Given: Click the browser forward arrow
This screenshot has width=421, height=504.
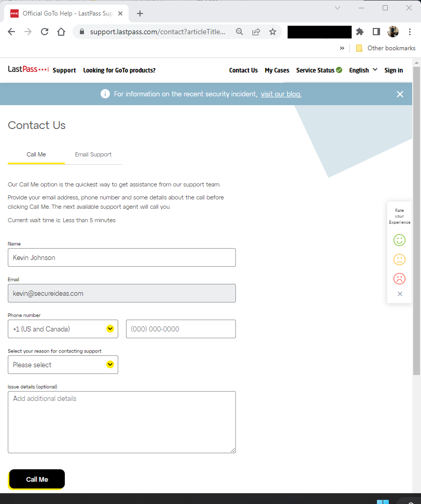Looking at the screenshot, I should pyautogui.click(x=28, y=32).
